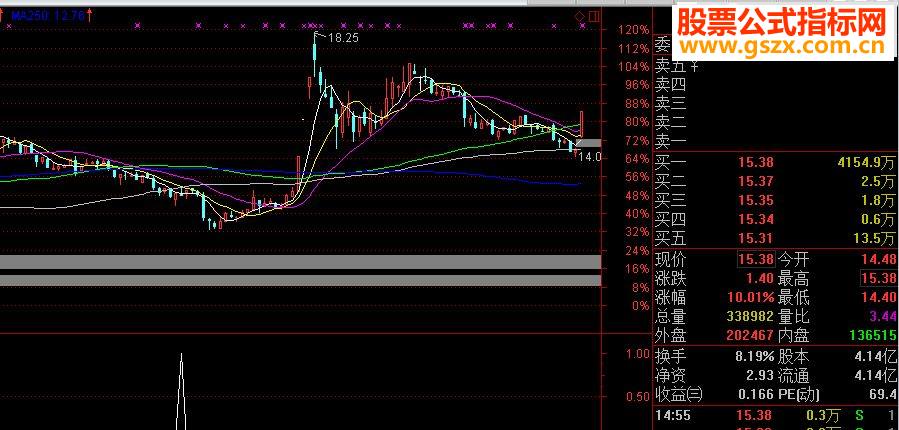
Task: Click the 内盘 value 136515
Action: (x=871, y=335)
